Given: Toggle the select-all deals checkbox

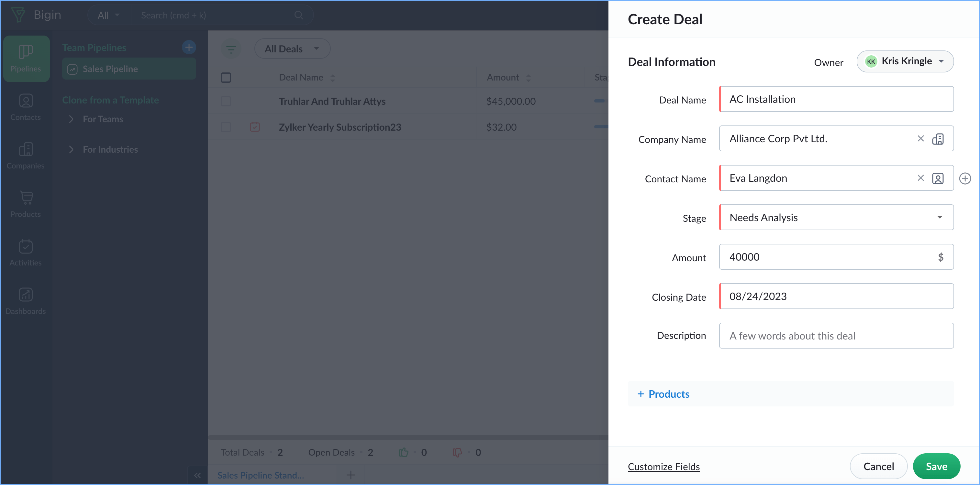Looking at the screenshot, I should (x=226, y=78).
